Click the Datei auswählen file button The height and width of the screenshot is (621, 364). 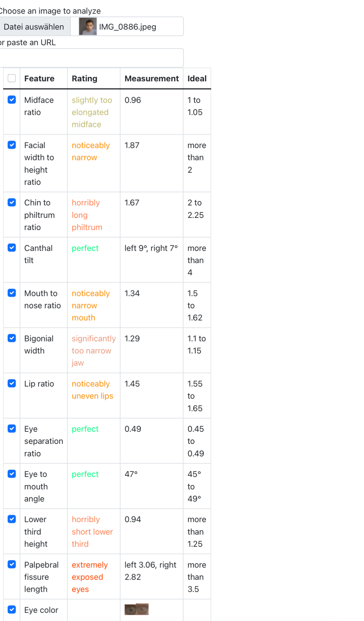point(35,27)
